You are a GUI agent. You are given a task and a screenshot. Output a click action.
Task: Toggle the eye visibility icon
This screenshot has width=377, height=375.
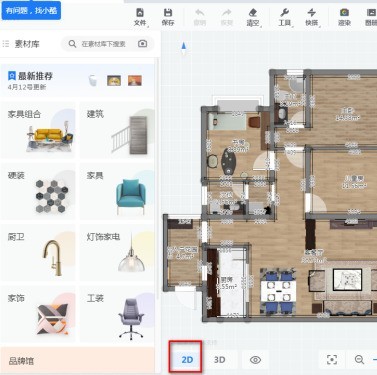point(255,360)
